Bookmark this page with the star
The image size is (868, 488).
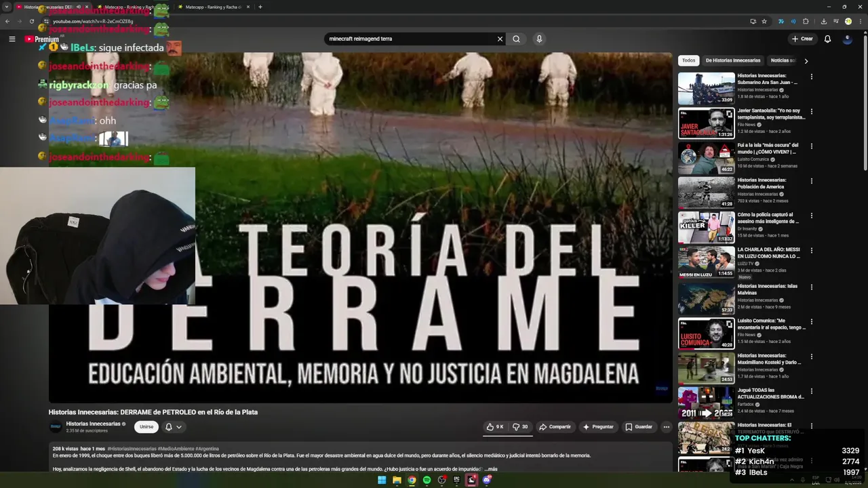[x=764, y=21]
